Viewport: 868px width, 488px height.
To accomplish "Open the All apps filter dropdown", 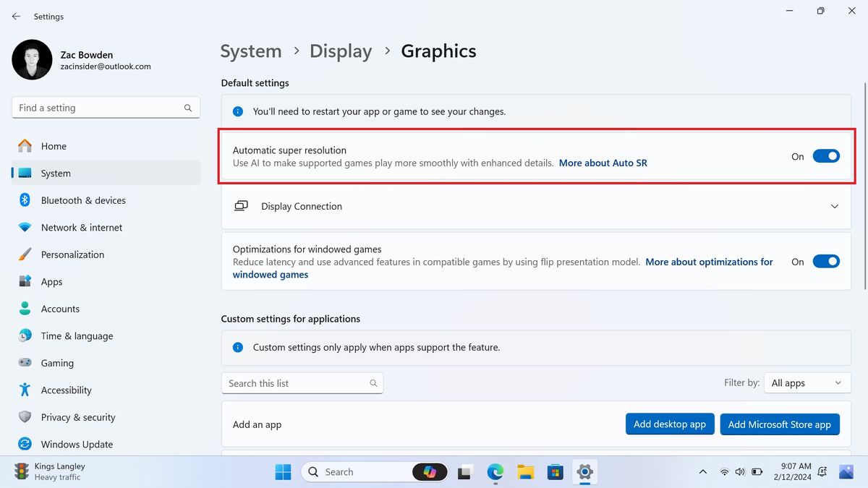I will [807, 382].
